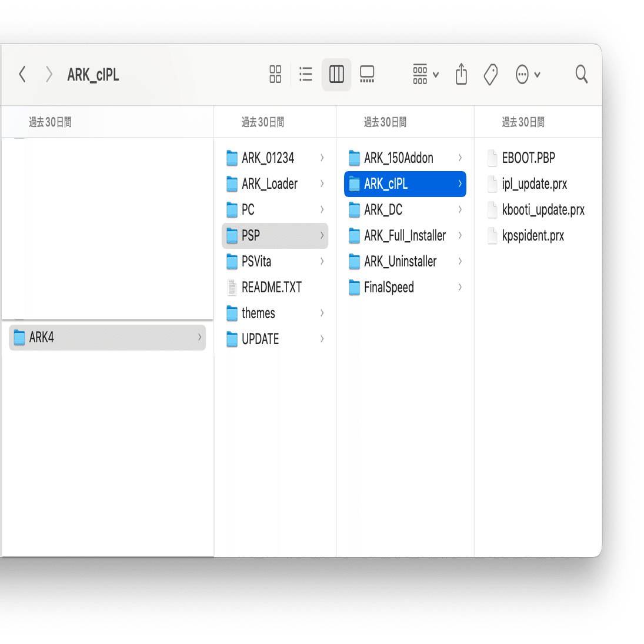The height and width of the screenshot is (644, 644).
Task: Click the PSVita folder icon
Action: 232,261
